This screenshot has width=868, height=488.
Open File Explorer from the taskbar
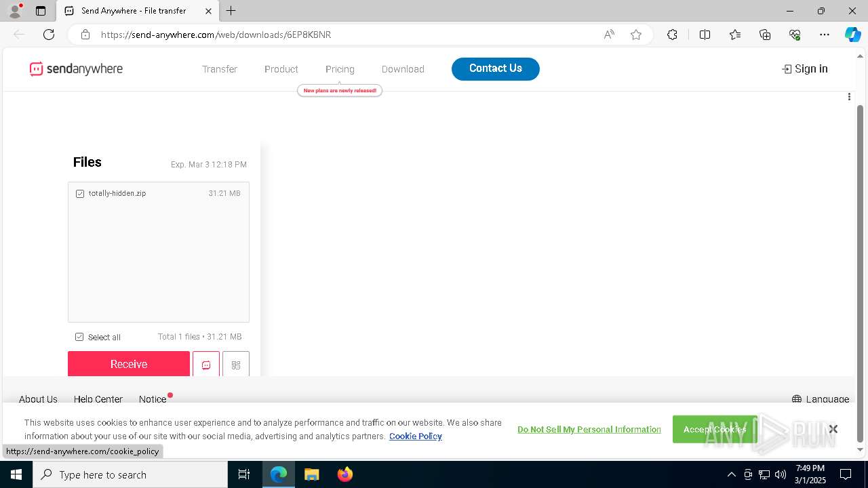[x=311, y=474]
